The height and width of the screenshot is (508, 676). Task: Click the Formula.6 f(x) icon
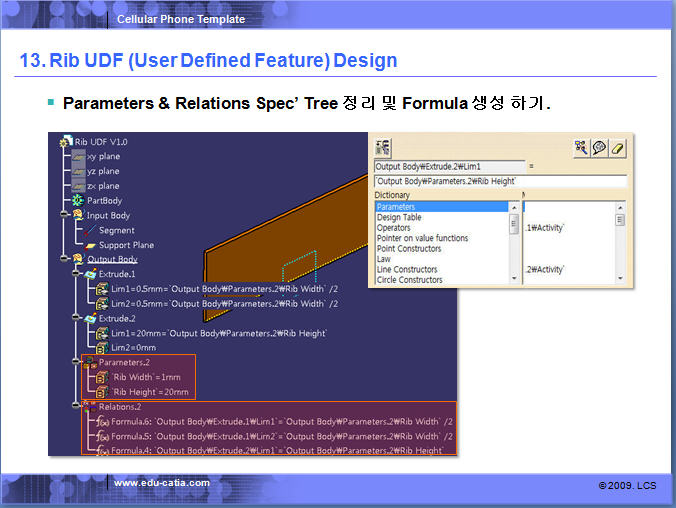coord(103,422)
